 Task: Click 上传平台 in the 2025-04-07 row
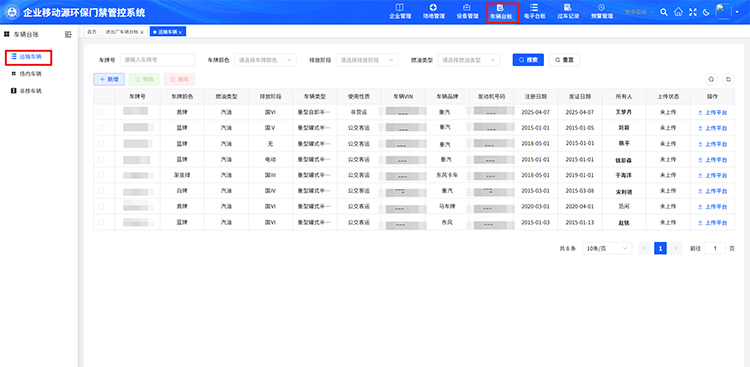point(713,112)
